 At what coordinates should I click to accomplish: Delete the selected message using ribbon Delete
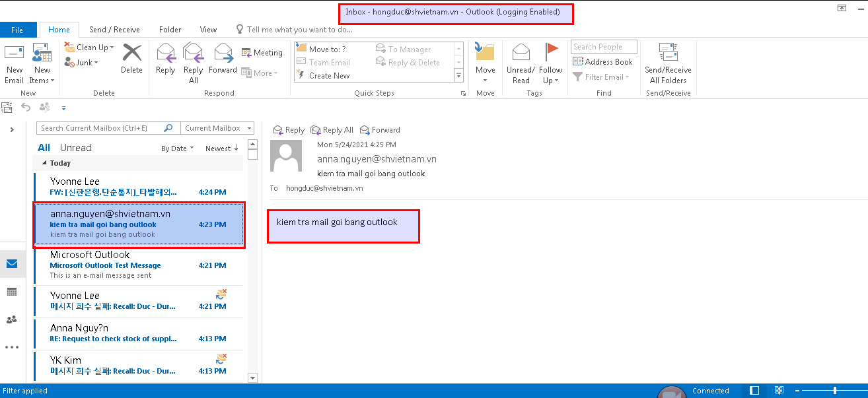131,59
